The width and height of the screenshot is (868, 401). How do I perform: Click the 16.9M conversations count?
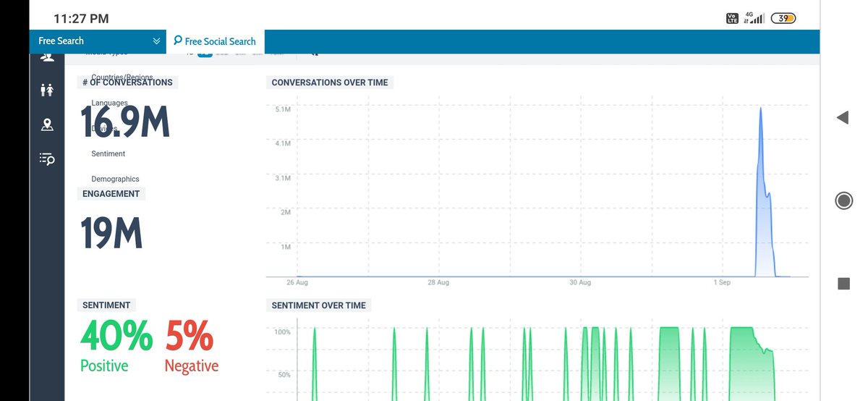[124, 121]
